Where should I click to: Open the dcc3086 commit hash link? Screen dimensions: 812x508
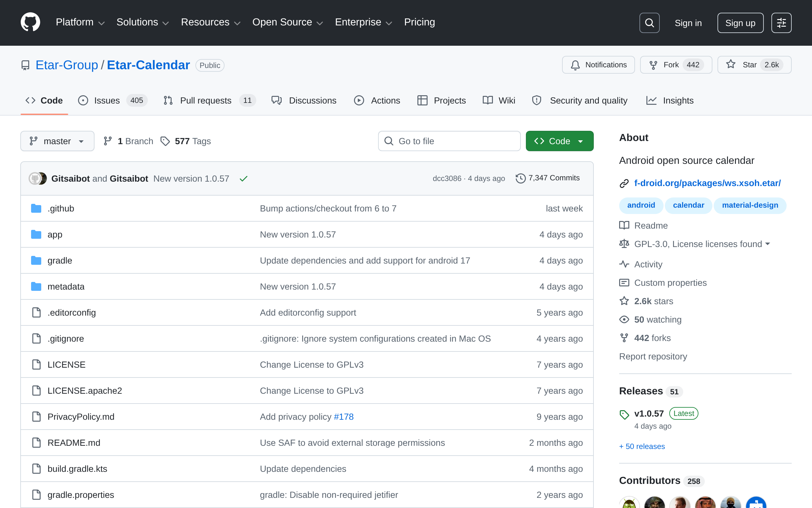tap(447, 178)
